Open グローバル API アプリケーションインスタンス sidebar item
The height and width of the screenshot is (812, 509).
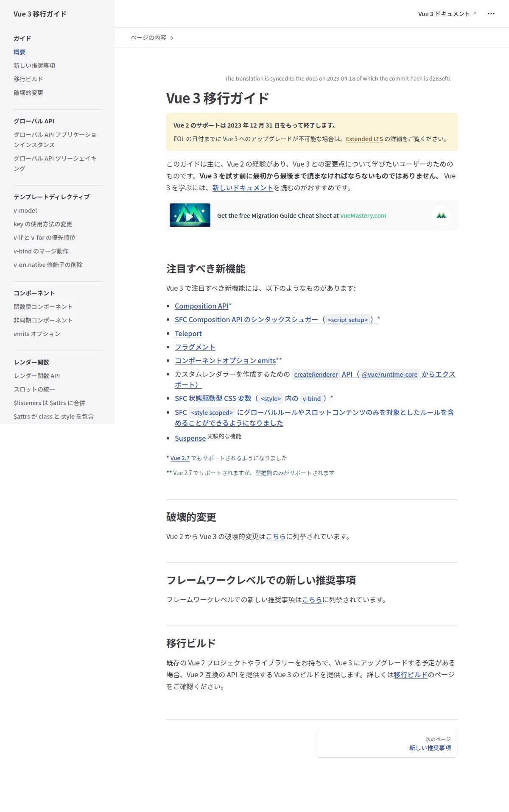[56, 140]
